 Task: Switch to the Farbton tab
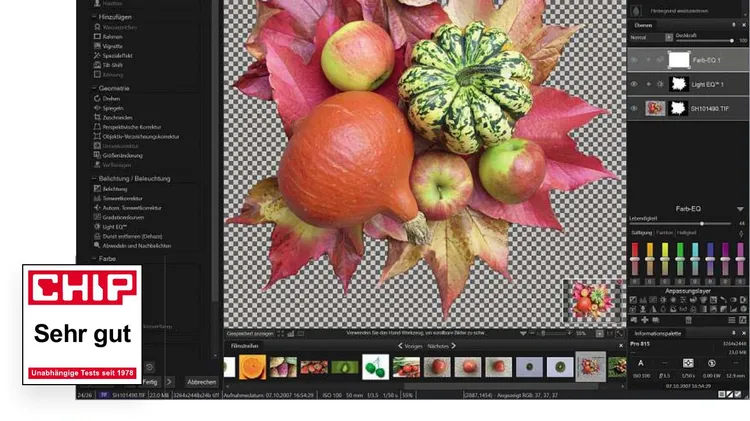click(664, 233)
